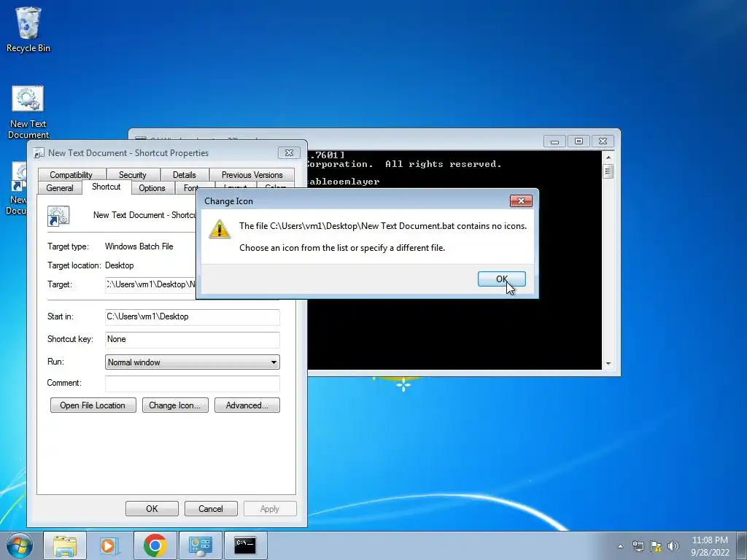Show hidden system tray icons
Image resolution: width=747 pixels, height=560 pixels.
[620, 546]
